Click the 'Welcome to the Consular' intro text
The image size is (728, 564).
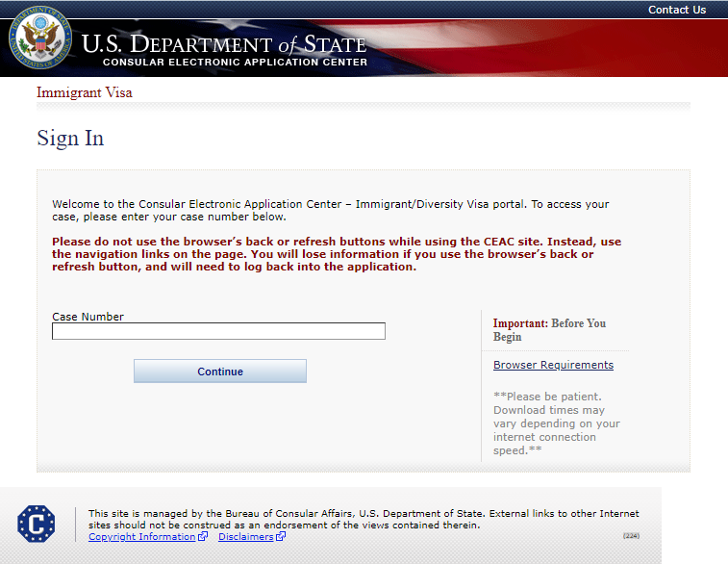tap(331, 211)
